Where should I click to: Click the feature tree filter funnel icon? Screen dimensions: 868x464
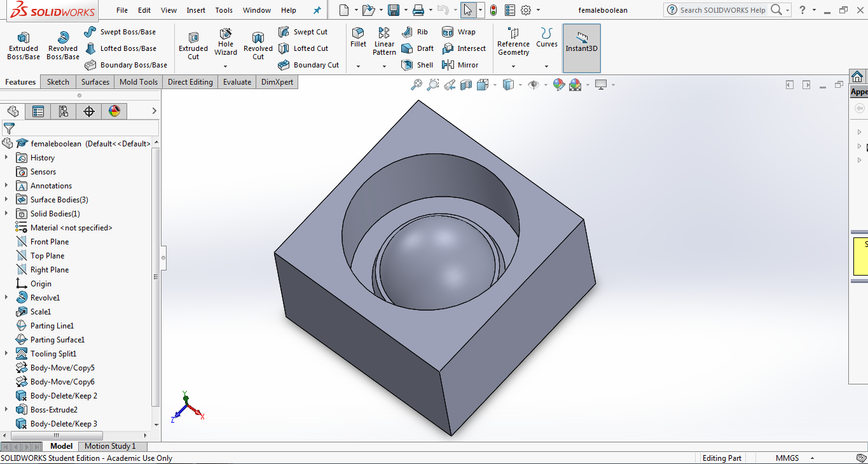(x=9, y=129)
